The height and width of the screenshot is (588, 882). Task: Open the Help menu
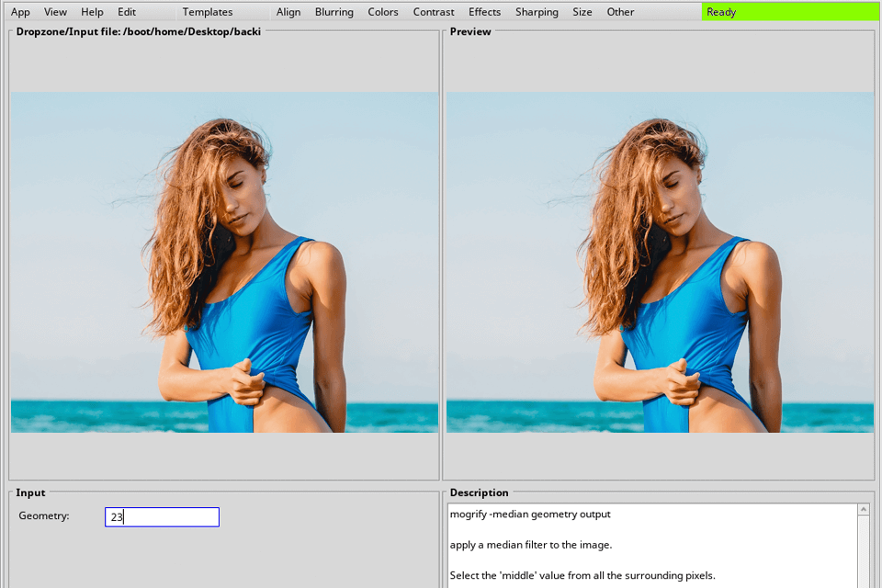click(x=91, y=11)
